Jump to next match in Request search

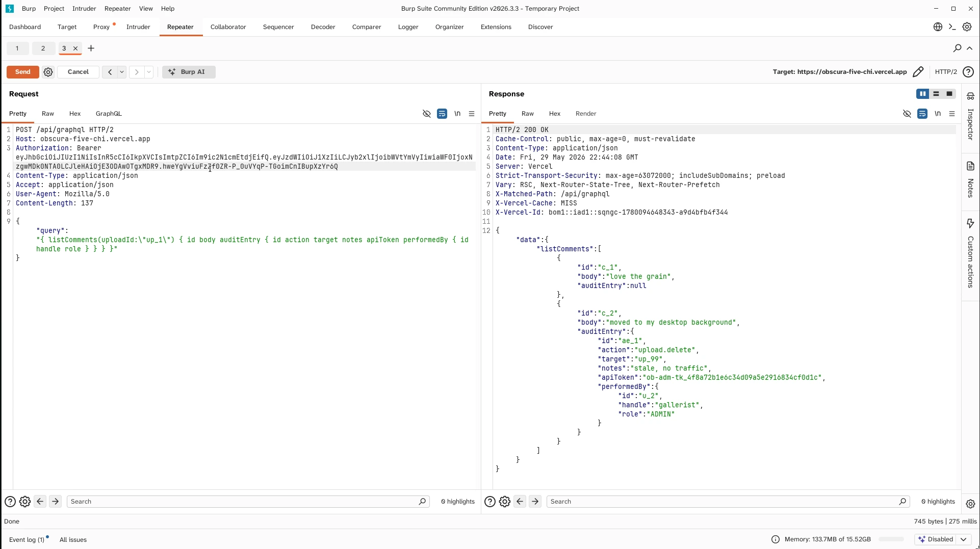[56, 502]
